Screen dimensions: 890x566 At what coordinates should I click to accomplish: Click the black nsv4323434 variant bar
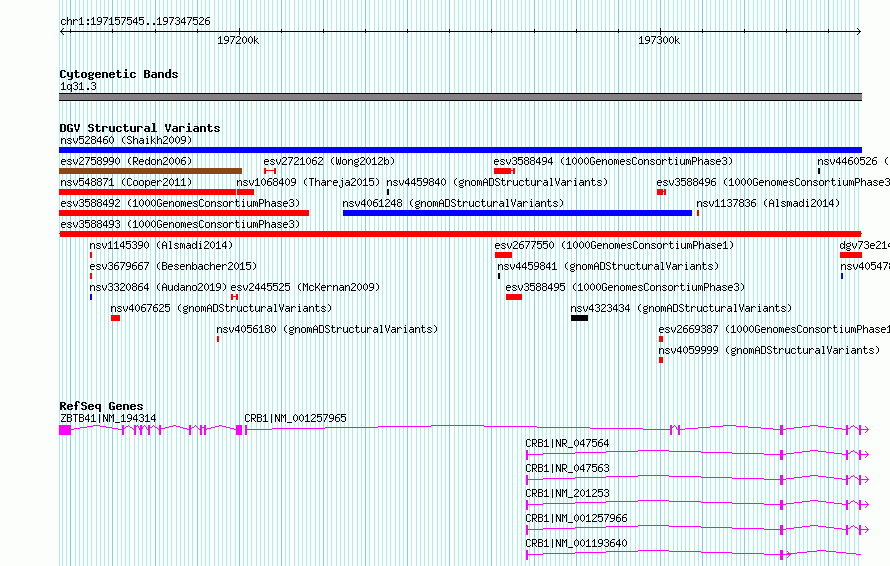click(580, 318)
